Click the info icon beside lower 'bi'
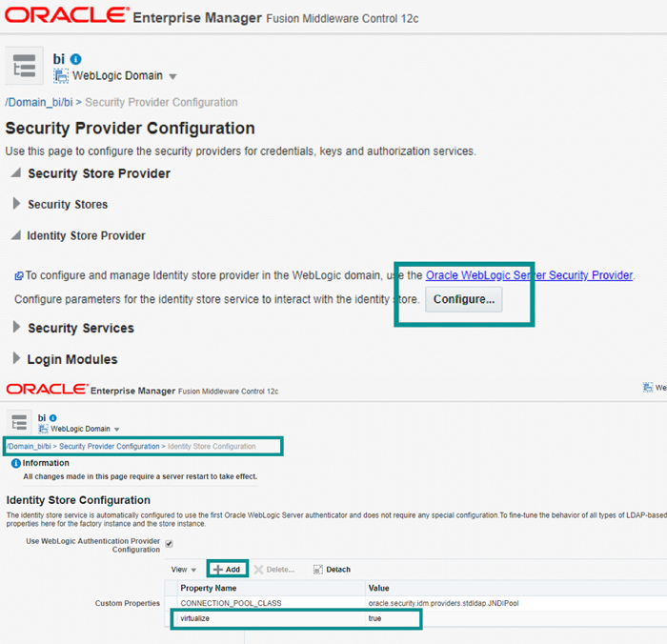 coord(53,418)
